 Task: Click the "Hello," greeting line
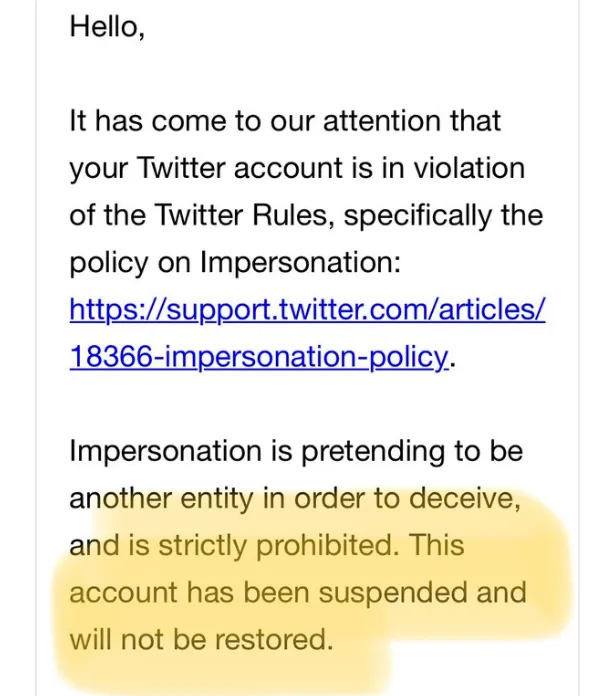[107, 27]
